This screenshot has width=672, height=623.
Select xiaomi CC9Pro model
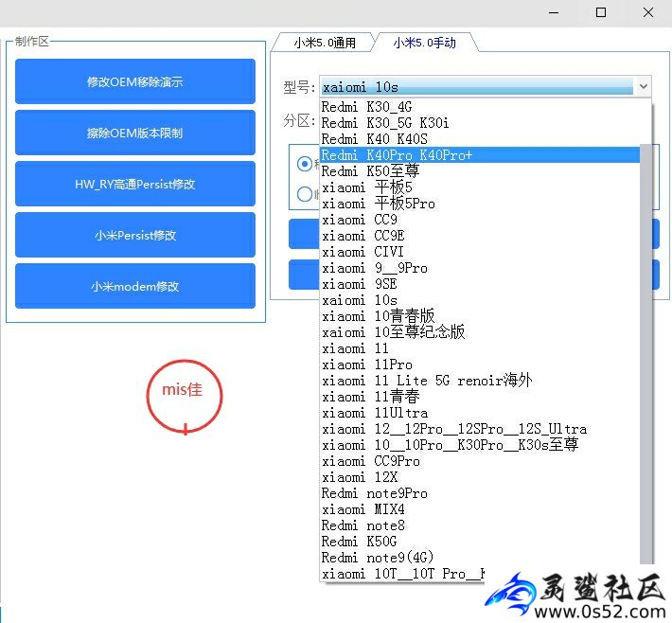(x=480, y=461)
